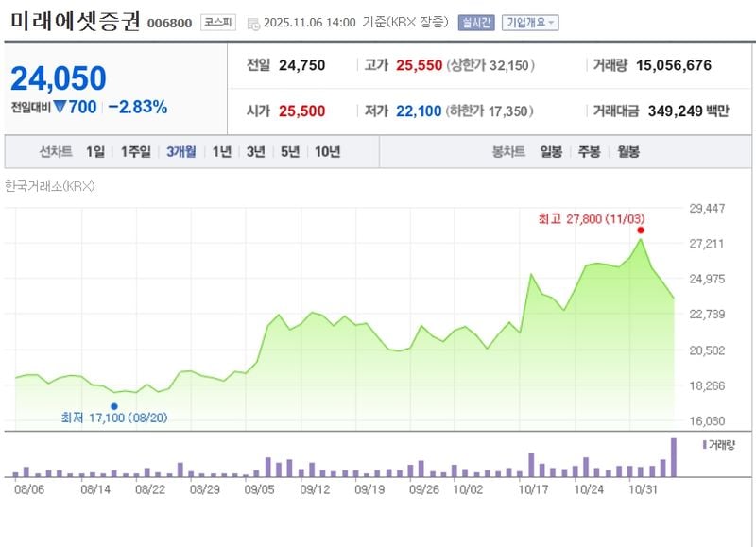Click the blue down-triangle price change icon
The width and height of the screenshot is (756, 547).
[59, 108]
